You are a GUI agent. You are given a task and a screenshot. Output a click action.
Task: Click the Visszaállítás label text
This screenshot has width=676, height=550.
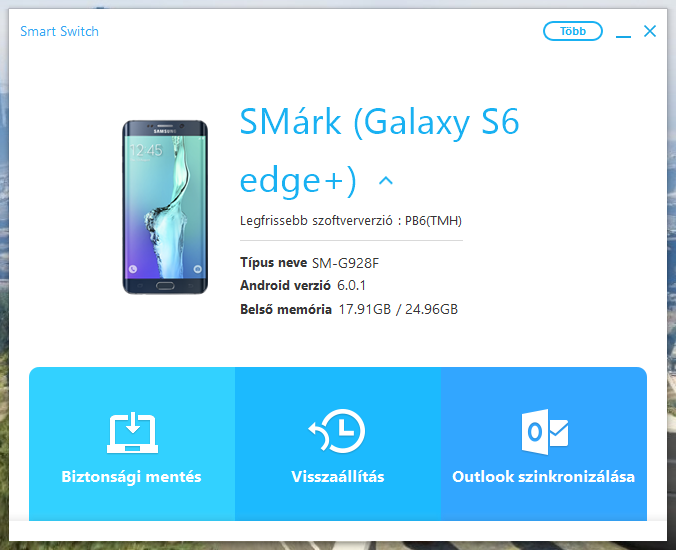(338, 477)
